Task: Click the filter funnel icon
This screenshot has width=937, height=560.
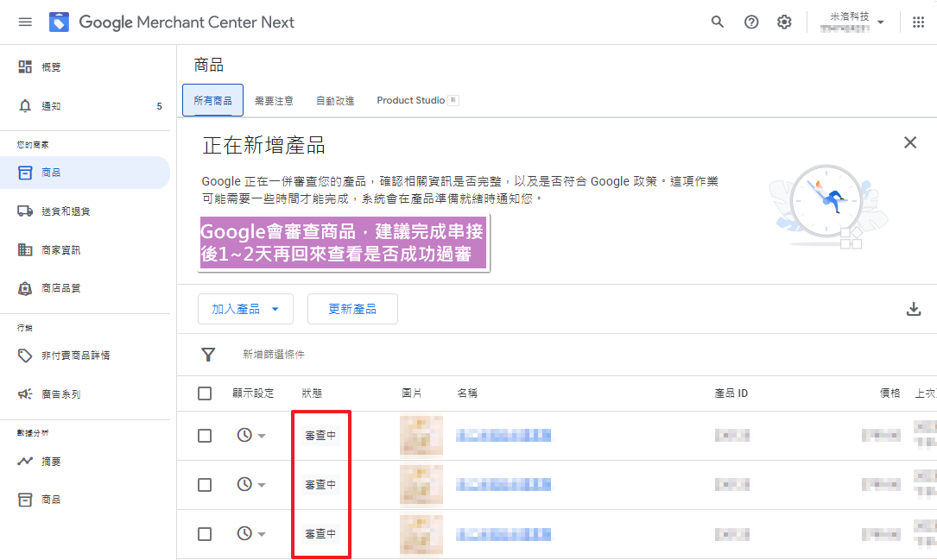Action: (x=208, y=355)
